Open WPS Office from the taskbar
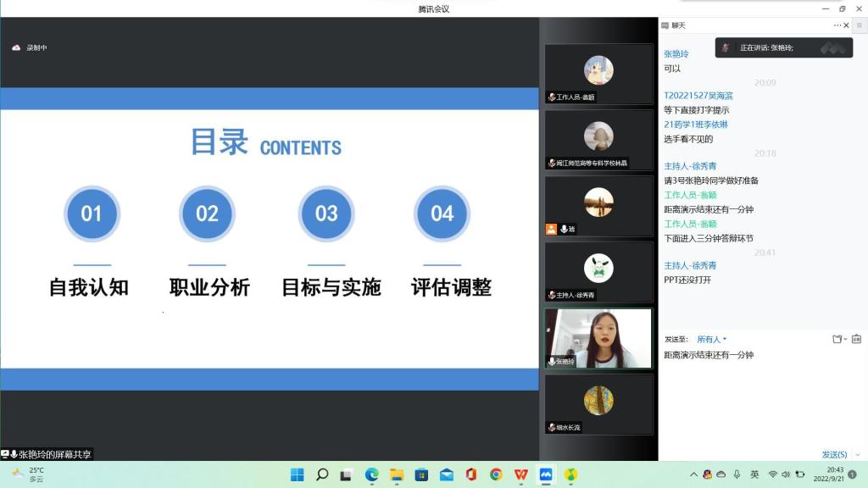This screenshot has height=488, width=868. point(521,474)
